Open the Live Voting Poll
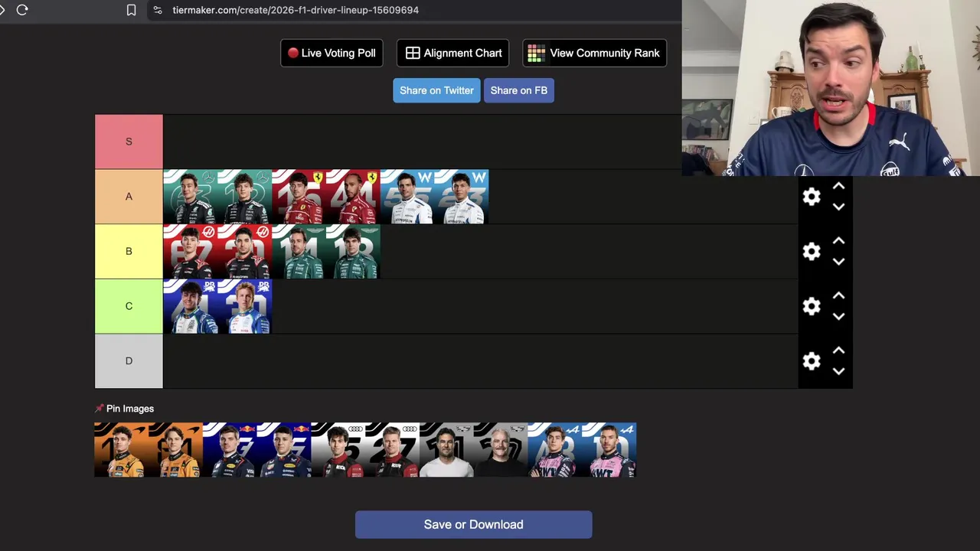The width and height of the screenshot is (980, 551). pos(332,53)
